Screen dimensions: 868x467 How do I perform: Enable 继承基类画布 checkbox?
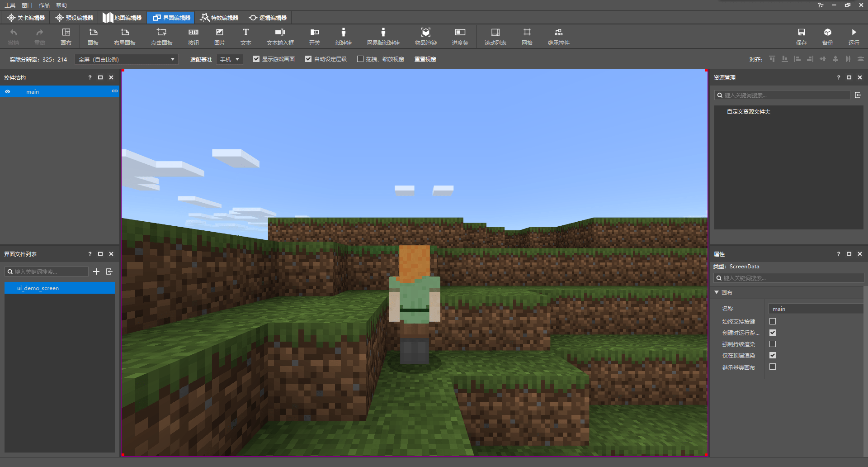pyautogui.click(x=773, y=367)
